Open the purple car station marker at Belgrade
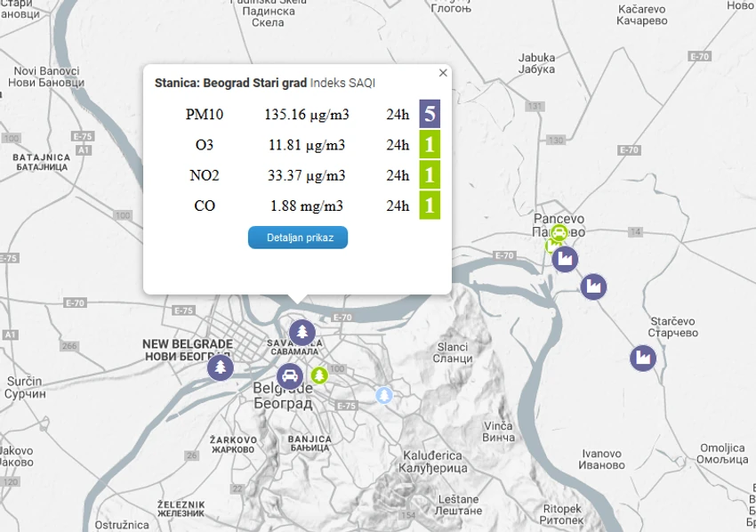Screen dimensions: 756x532 (290, 376)
